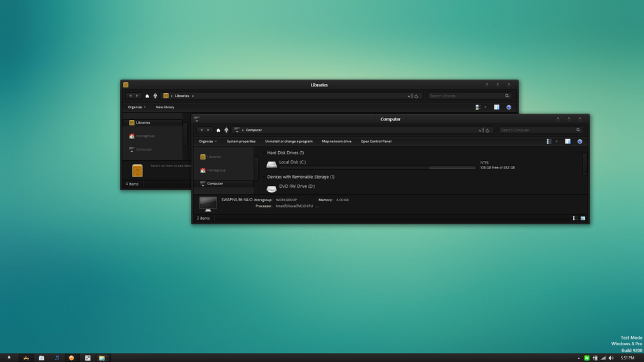
Task: Click the clock showing 5:51 PM
Action: coord(627,358)
